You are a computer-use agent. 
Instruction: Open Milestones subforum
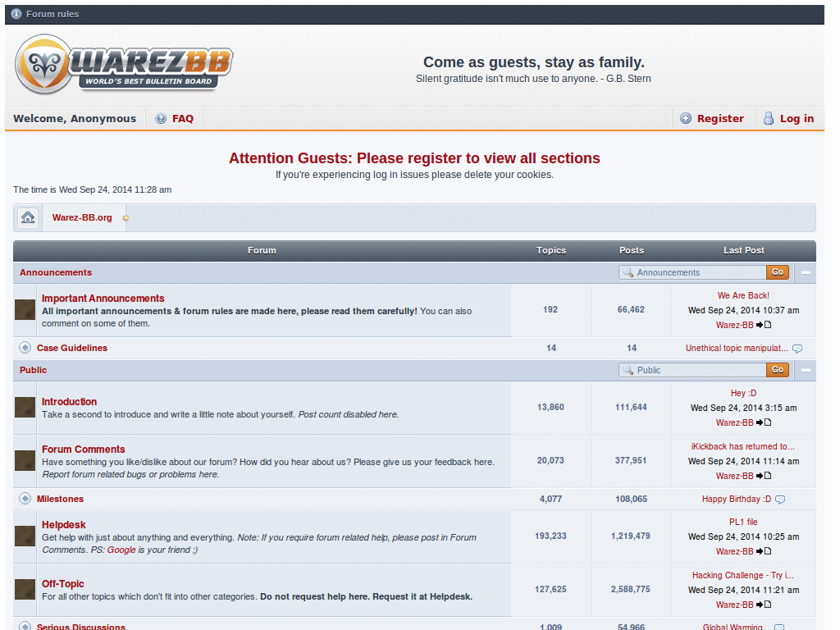point(60,499)
